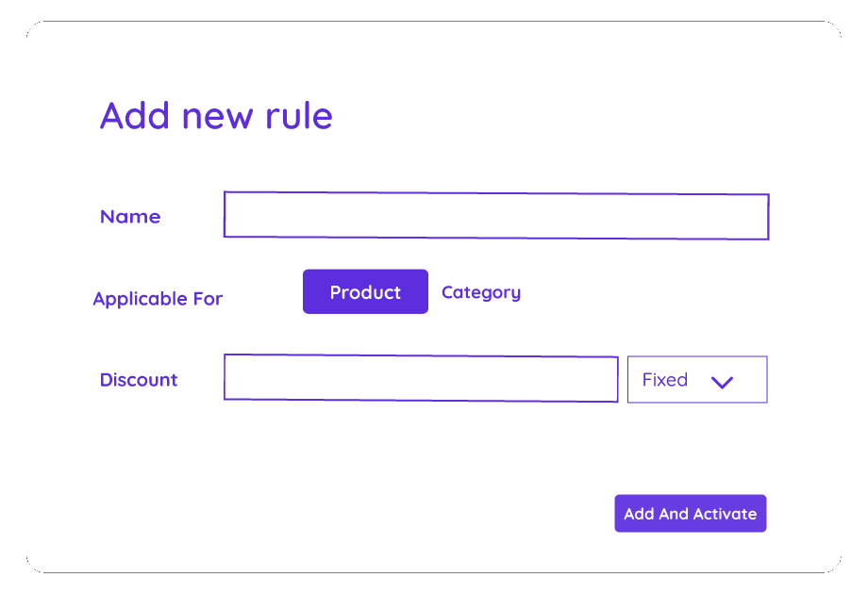Focus the Discount amount input box

pos(421,379)
